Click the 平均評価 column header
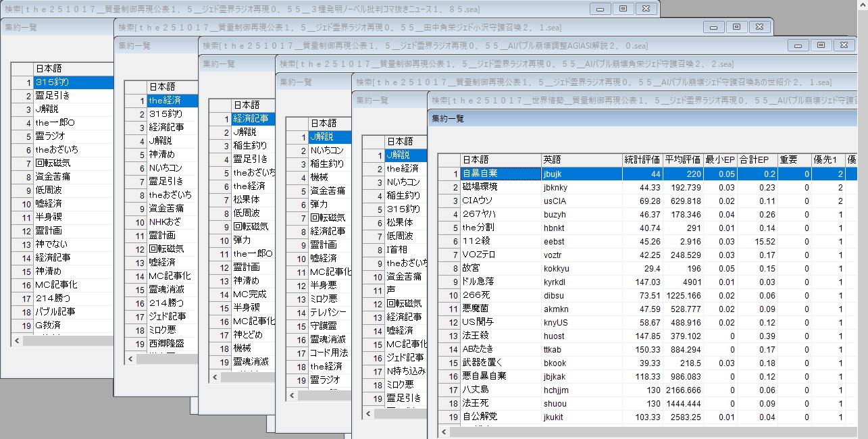Viewport: 868px width, 439px height. click(x=682, y=160)
